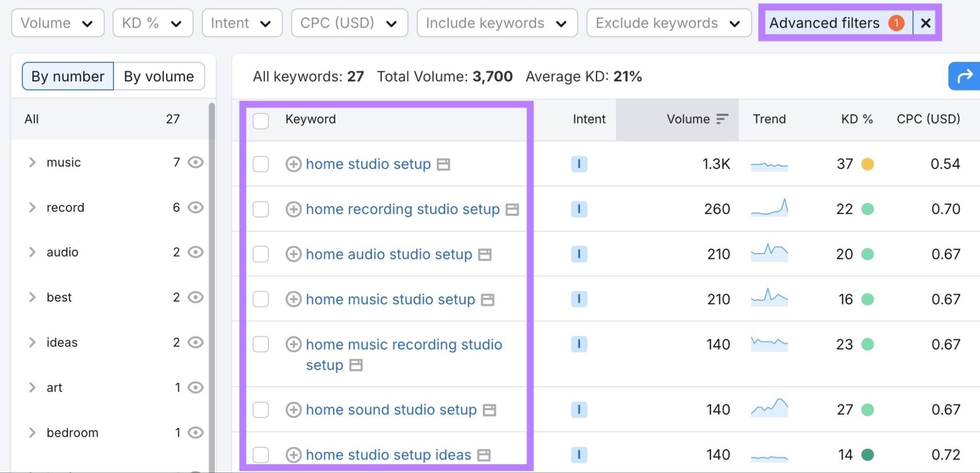Switch to the 'By number' tab
Screen dimensions: 980x473
tap(68, 76)
